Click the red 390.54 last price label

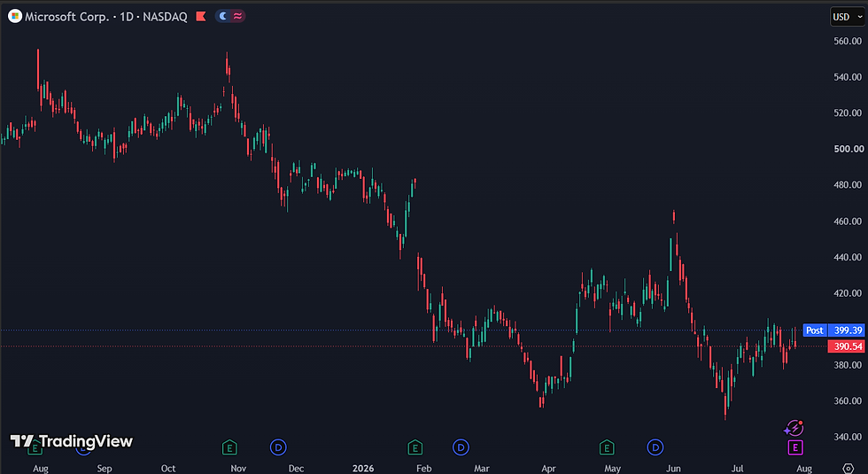(849, 346)
